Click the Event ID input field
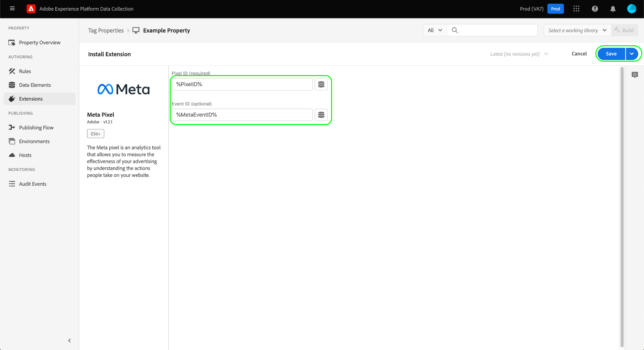 [x=242, y=115]
